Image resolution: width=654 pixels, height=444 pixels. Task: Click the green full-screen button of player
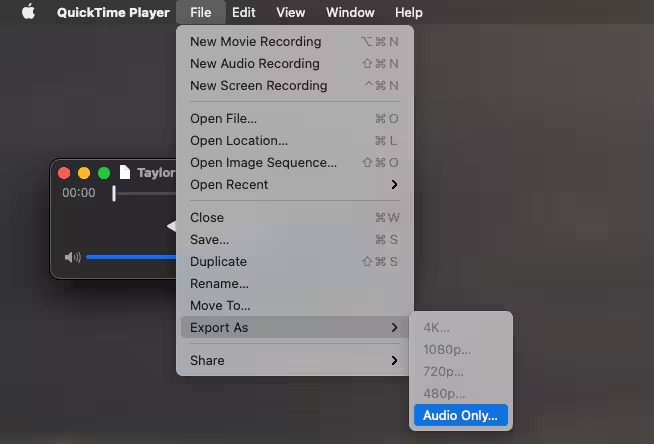104,173
